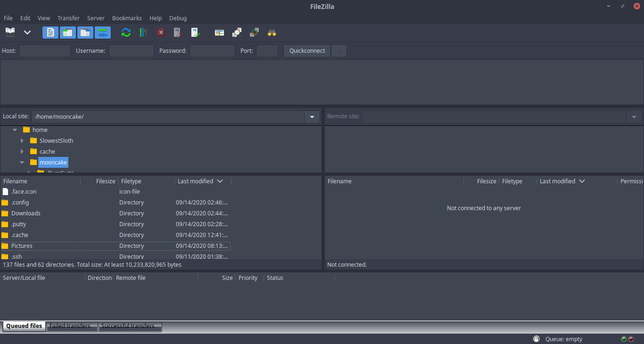
Task: Search for files with the binoculars icon
Action: pyautogui.click(x=272, y=33)
